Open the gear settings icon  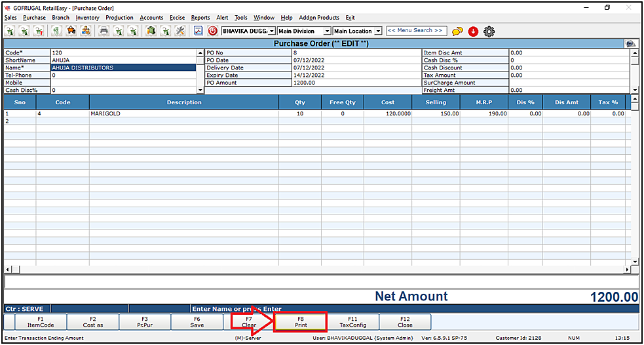tap(489, 31)
